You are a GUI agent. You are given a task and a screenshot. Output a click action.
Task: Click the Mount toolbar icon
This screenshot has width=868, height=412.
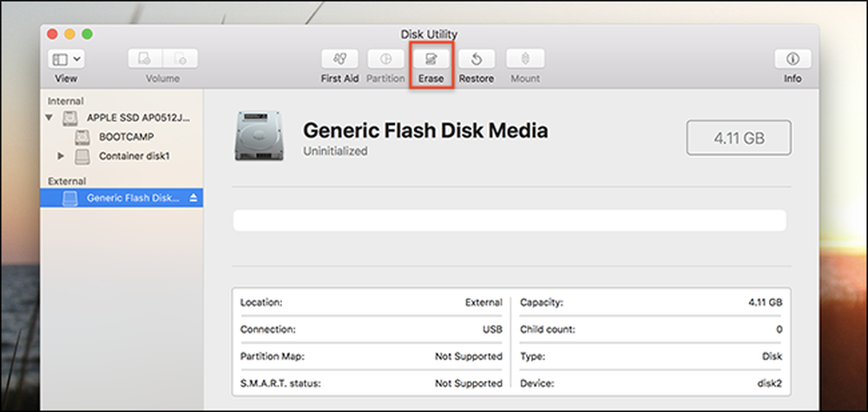tap(525, 59)
